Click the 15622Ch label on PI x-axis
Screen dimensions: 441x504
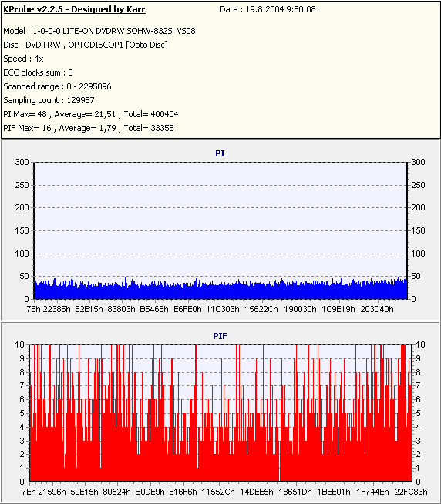coord(261,309)
